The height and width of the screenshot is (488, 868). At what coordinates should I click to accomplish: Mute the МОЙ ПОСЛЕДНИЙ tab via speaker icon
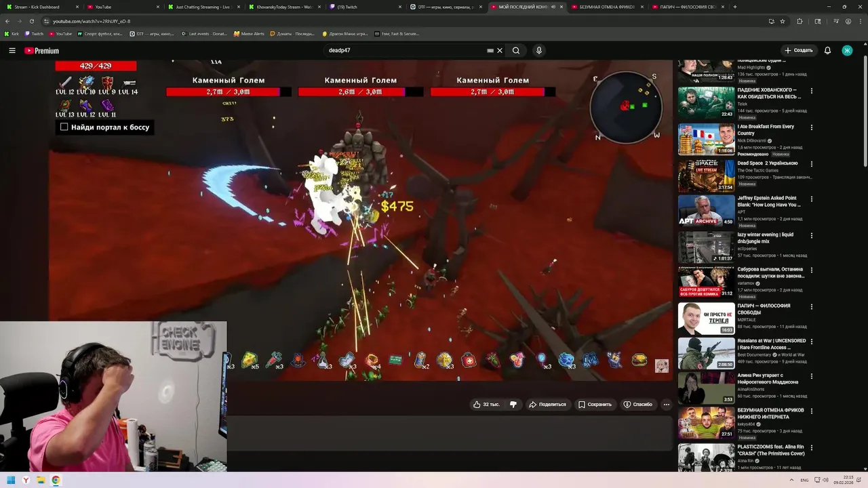(553, 7)
